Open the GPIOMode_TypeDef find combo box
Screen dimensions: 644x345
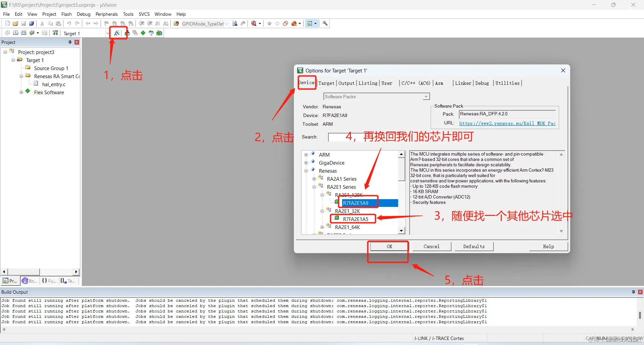[x=205, y=24]
